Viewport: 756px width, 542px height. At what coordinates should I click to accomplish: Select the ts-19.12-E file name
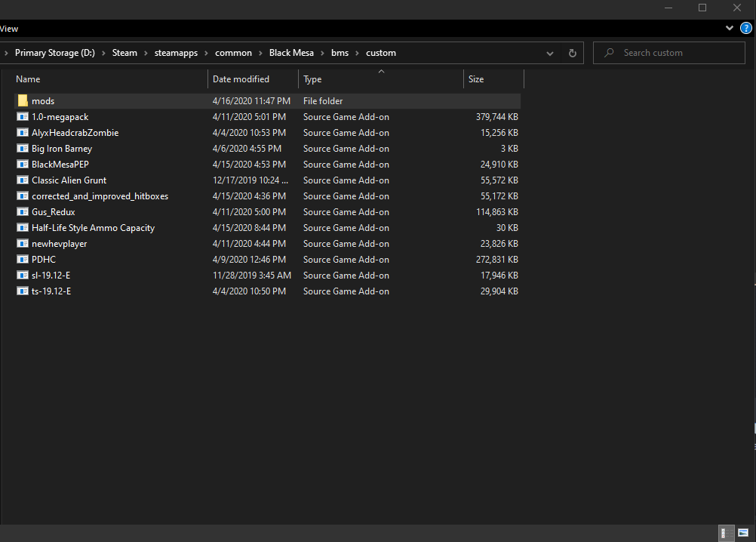click(51, 291)
